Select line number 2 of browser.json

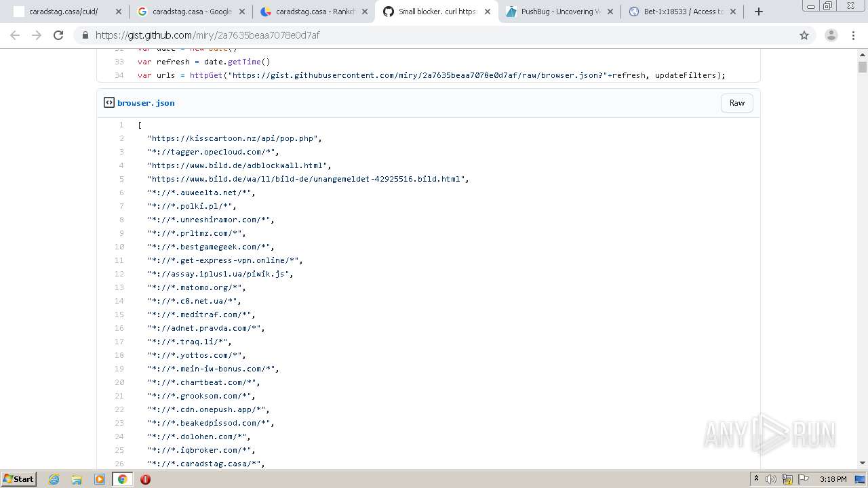pyautogui.click(x=121, y=138)
